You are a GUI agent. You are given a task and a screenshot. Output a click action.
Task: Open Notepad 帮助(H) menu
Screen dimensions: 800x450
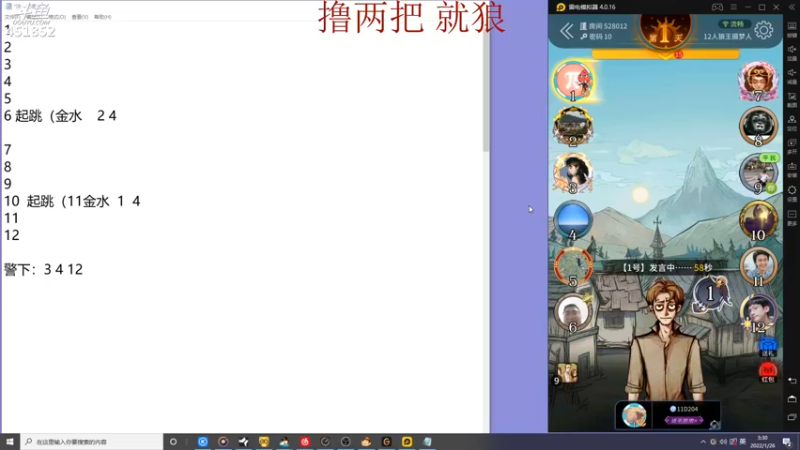[103, 17]
